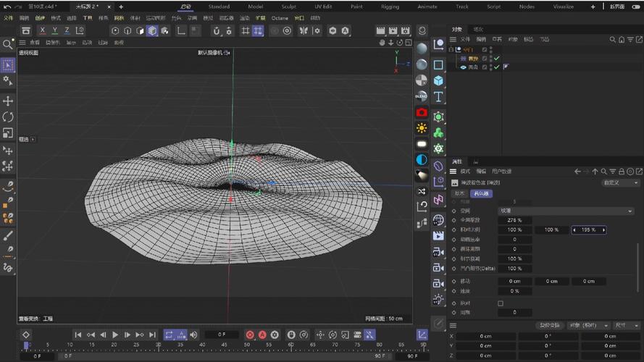
Task: Toggle timeline sound speaker icon
Action: [193, 335]
